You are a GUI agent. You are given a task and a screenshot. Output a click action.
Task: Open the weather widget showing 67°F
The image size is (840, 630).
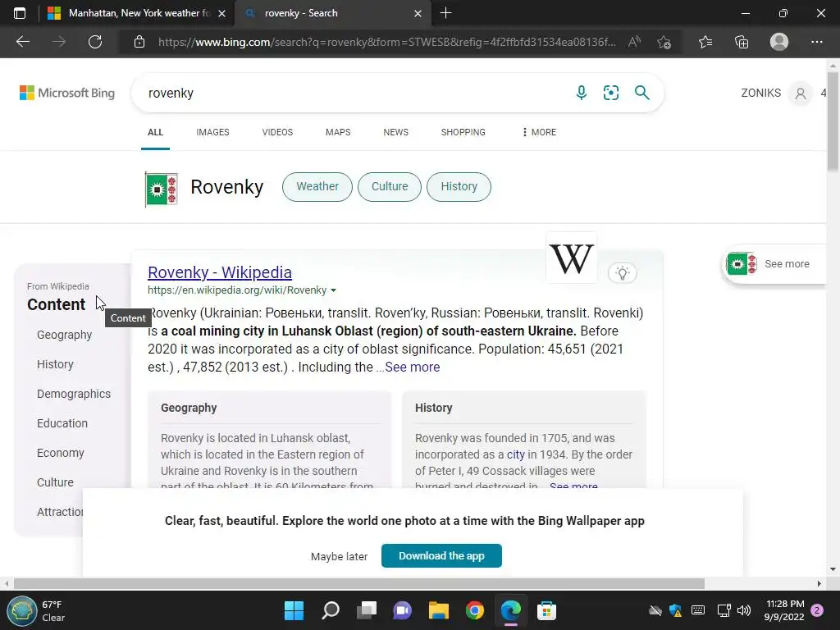pyautogui.click(x=38, y=610)
